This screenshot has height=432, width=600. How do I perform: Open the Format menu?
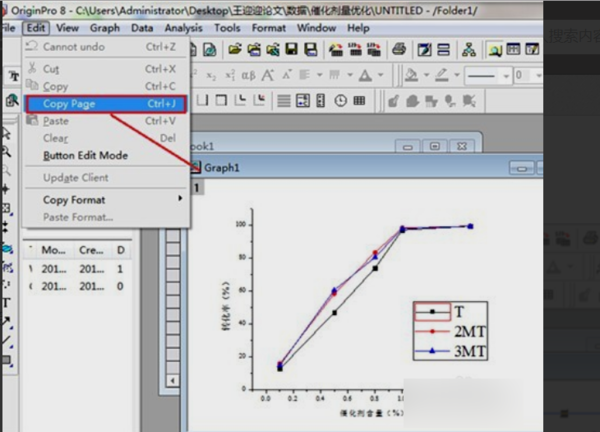[269, 28]
